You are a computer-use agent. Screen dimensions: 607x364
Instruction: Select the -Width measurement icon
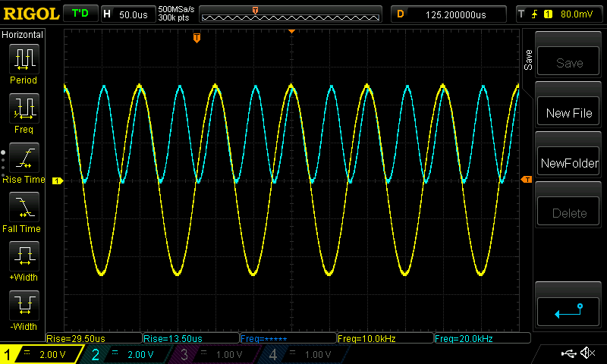[23, 305]
